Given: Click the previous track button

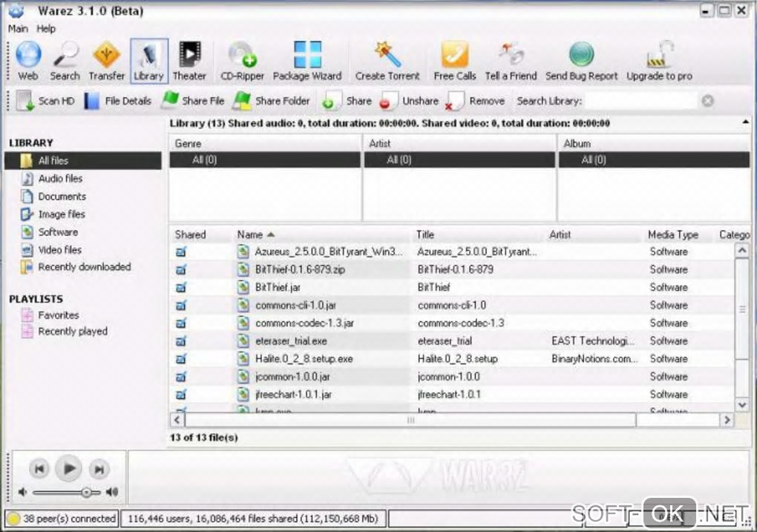Looking at the screenshot, I should (39, 469).
